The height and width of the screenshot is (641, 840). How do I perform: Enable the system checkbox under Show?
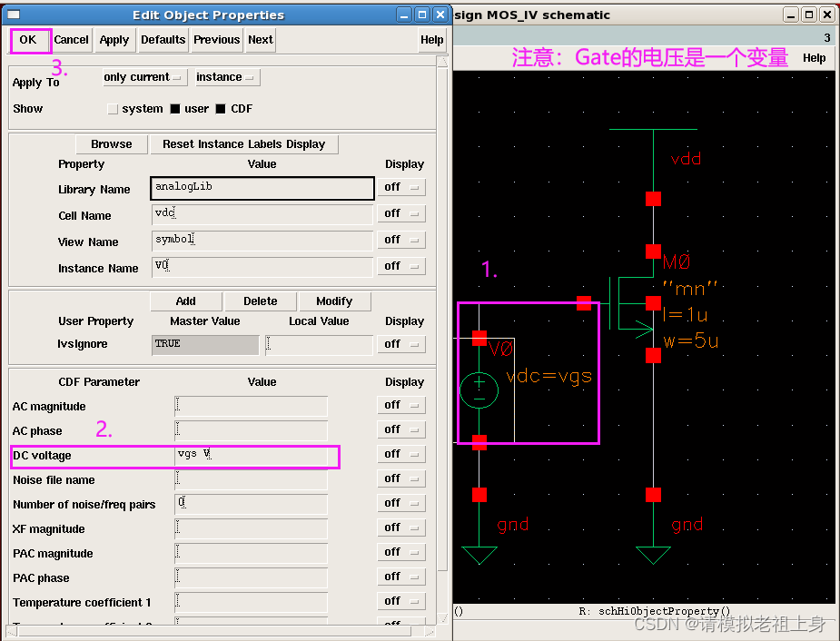(112, 107)
